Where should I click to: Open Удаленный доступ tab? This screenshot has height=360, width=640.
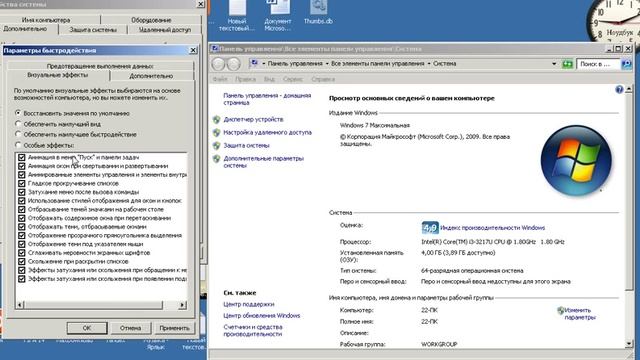point(165,30)
